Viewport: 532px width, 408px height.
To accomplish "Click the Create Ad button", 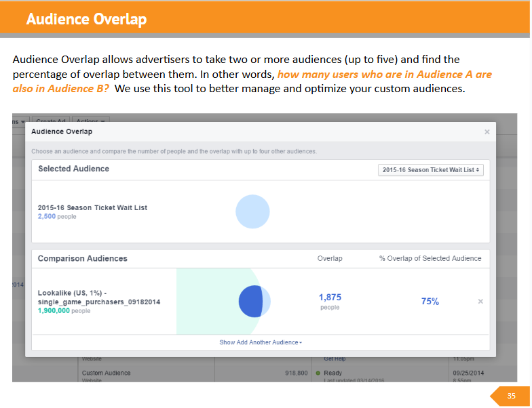I will [x=50, y=119].
